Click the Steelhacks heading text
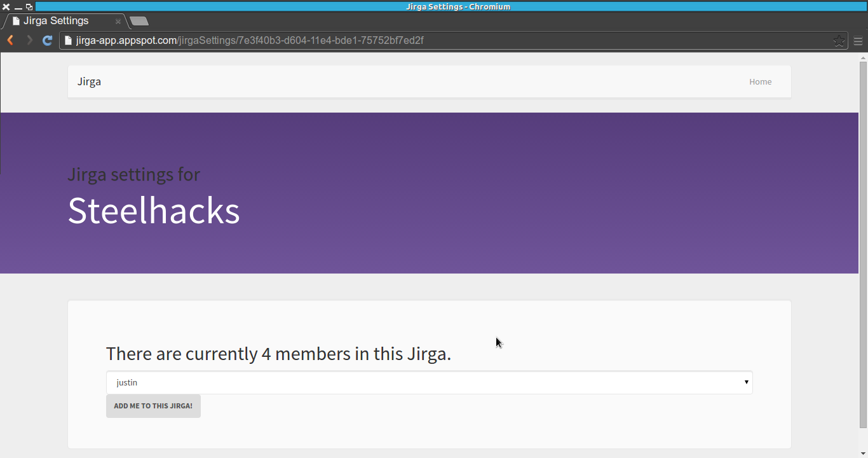This screenshot has width=868, height=458. (154, 211)
